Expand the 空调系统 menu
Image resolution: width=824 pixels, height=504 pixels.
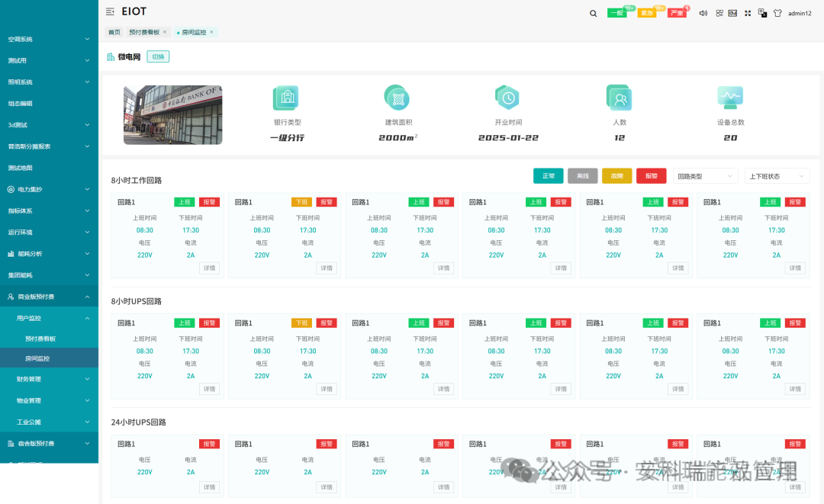click(x=49, y=40)
